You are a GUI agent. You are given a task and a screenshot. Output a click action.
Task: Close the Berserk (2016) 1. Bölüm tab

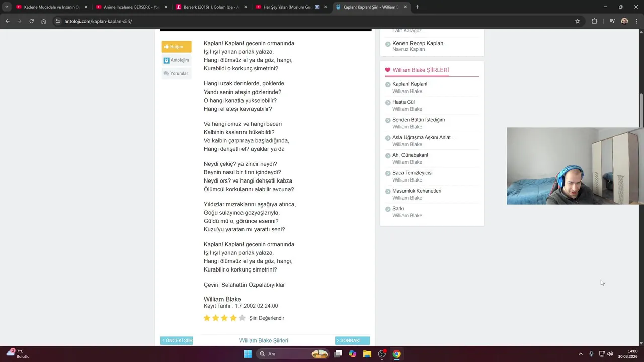tap(246, 7)
